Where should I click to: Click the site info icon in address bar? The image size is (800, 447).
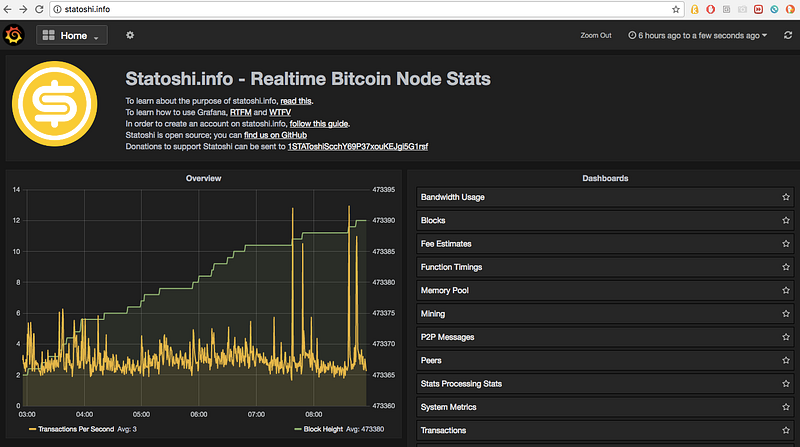coord(58,9)
